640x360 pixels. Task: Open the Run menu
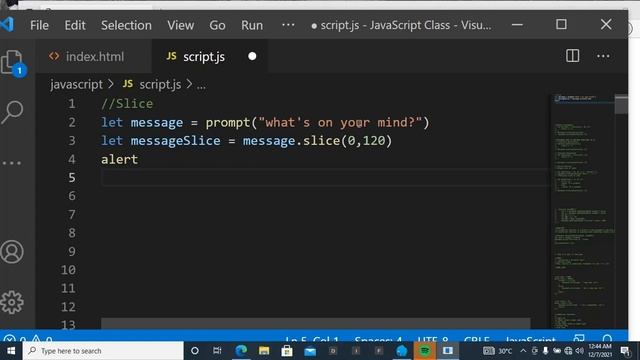click(x=252, y=25)
